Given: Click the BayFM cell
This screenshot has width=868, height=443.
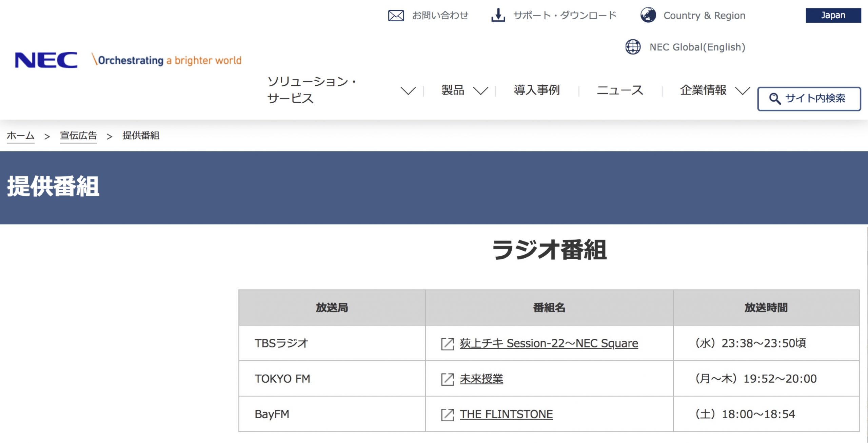Looking at the screenshot, I should click(332, 415).
